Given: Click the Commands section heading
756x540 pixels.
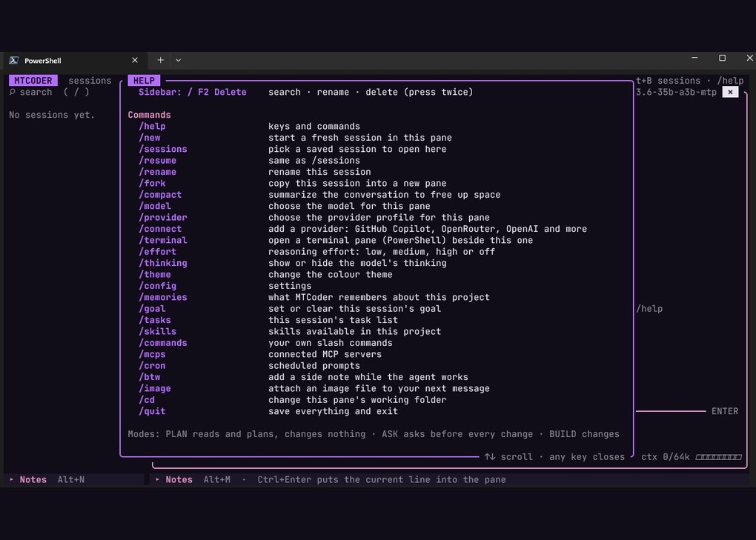Looking at the screenshot, I should tap(150, 115).
